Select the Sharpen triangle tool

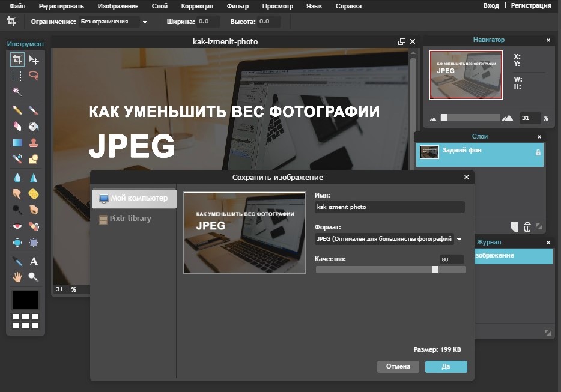34,178
